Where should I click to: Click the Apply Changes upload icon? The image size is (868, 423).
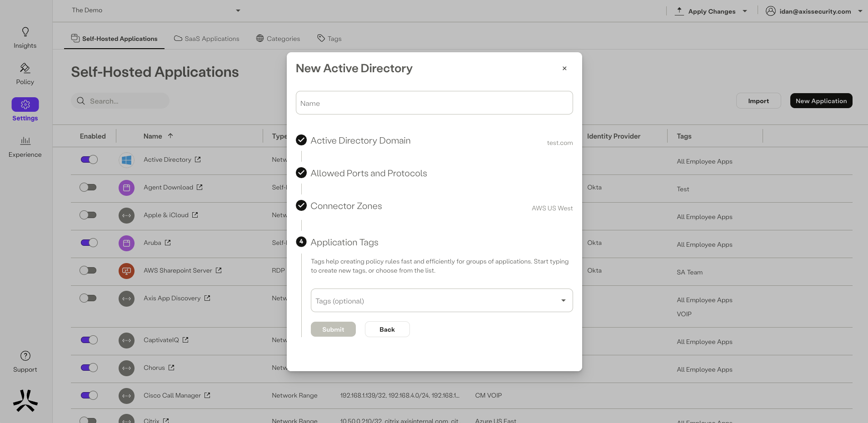point(679,11)
